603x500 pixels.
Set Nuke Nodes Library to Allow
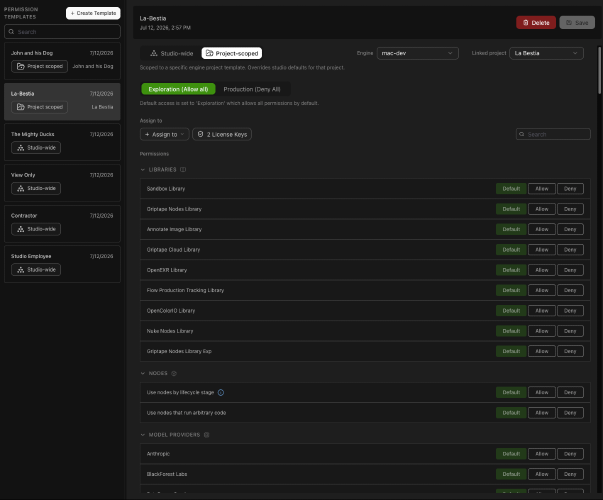[541, 331]
